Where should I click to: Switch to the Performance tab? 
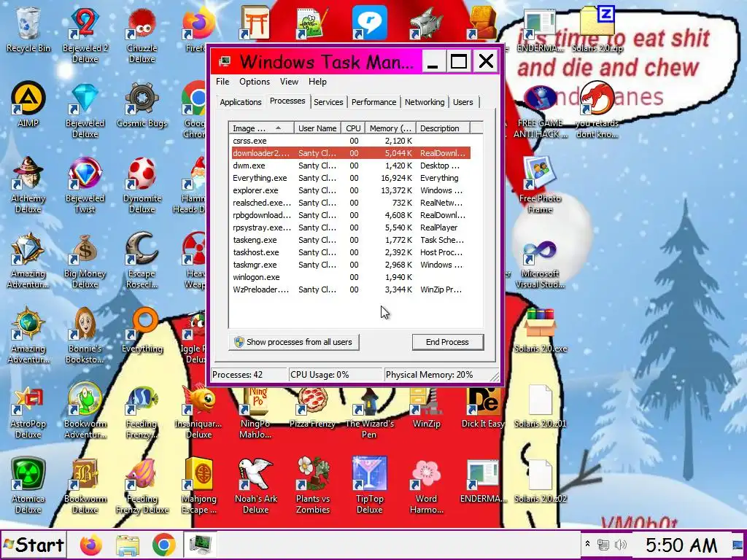click(x=374, y=102)
